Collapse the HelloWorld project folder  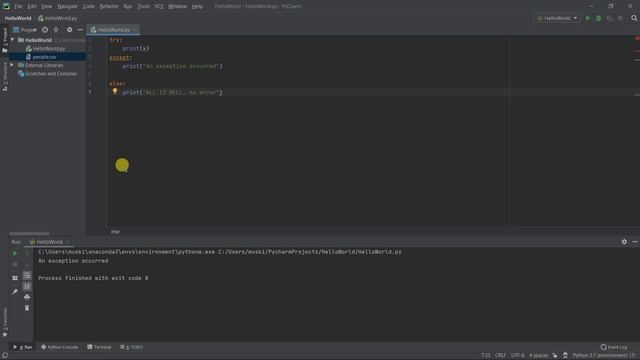tap(13, 40)
